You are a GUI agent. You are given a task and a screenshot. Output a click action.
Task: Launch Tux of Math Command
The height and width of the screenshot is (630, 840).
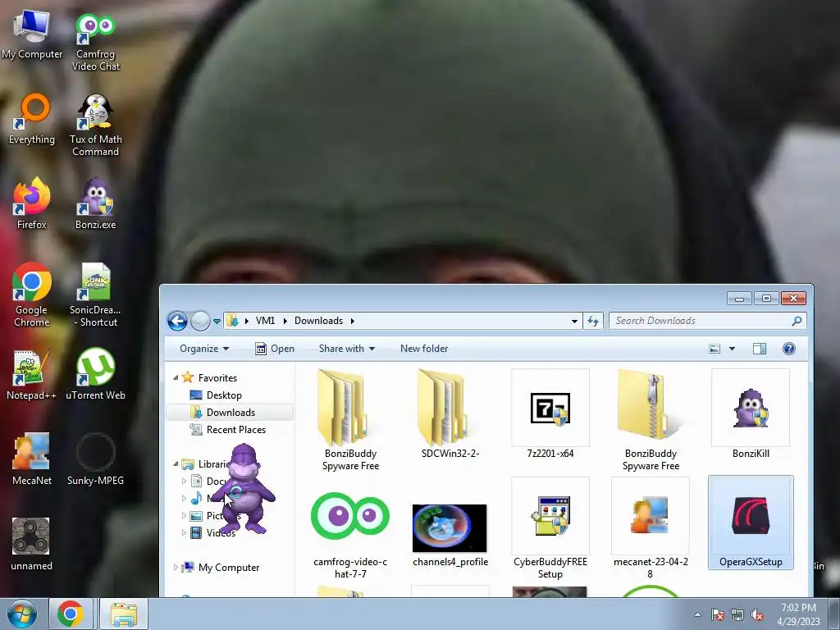[x=95, y=126]
